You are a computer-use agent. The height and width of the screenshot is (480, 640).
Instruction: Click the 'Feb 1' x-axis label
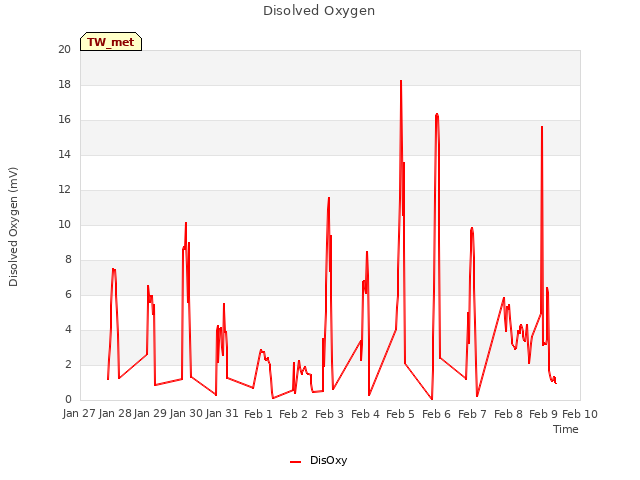point(258,414)
